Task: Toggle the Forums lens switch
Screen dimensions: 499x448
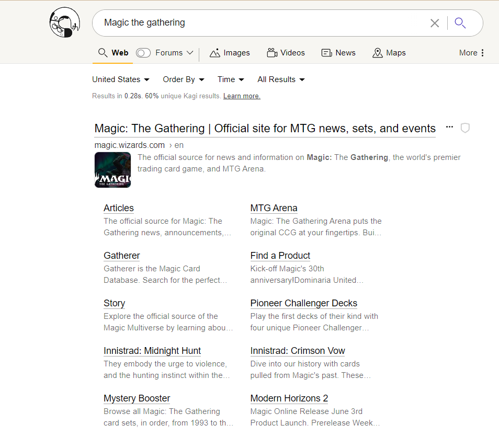Action: (143, 53)
